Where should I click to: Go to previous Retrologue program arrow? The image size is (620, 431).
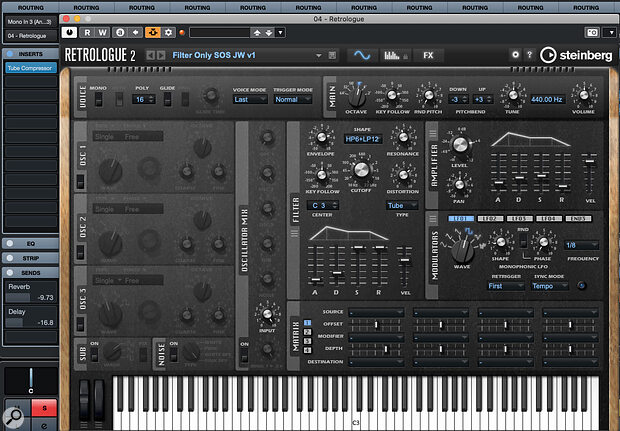150,55
